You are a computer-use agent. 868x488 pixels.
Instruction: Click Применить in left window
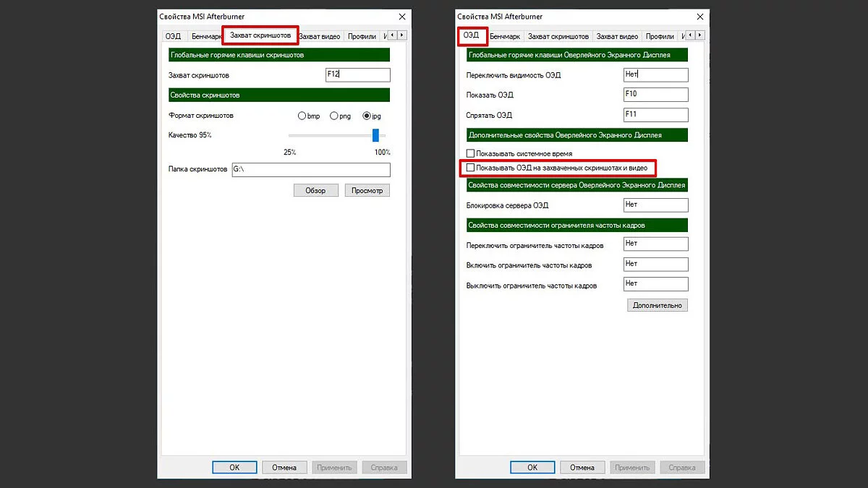tap(334, 467)
